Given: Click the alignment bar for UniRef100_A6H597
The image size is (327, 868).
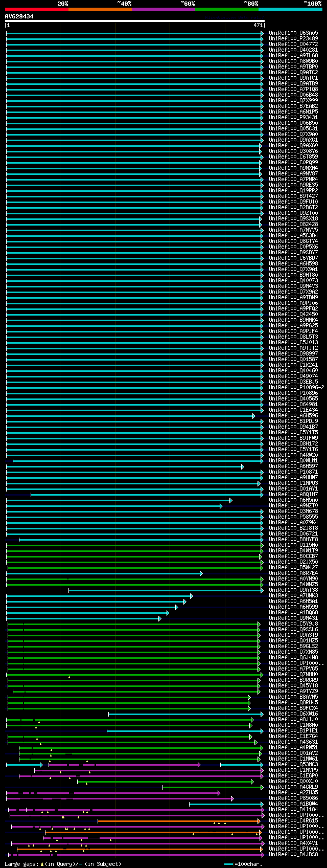Looking at the screenshot, I should coord(125,466).
